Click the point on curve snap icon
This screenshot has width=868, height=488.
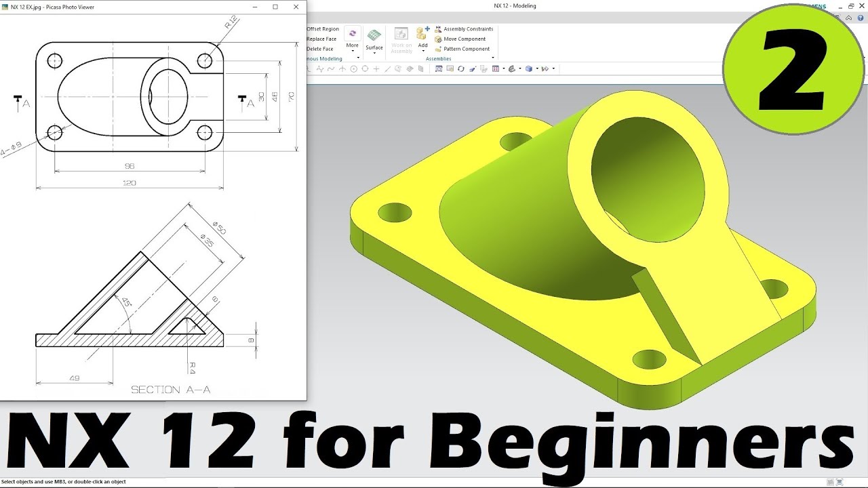(387, 69)
